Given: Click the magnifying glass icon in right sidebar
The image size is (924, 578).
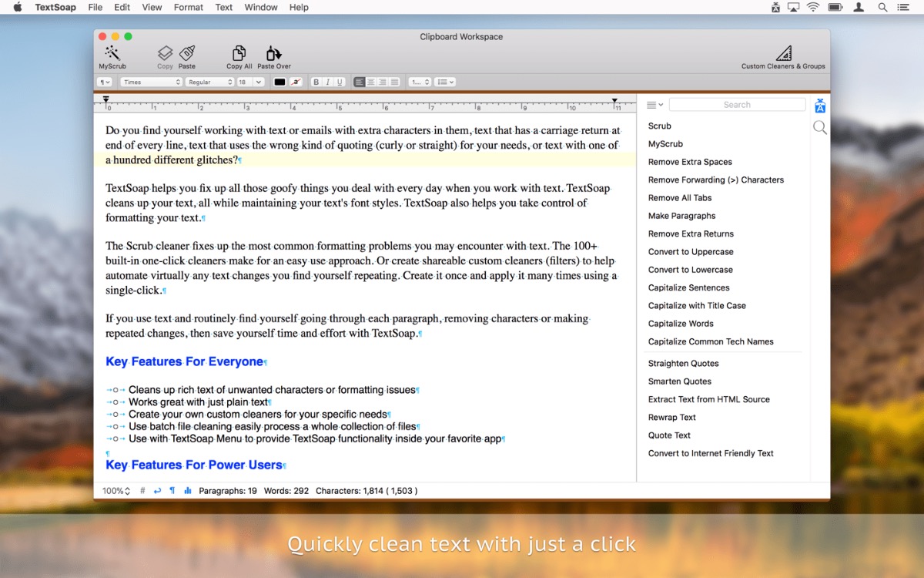Looking at the screenshot, I should tap(820, 127).
